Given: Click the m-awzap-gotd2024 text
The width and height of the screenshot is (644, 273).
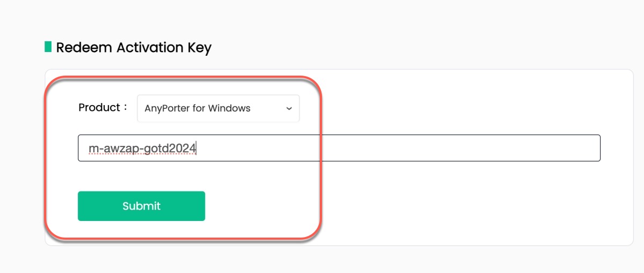Looking at the screenshot, I should pos(142,148).
